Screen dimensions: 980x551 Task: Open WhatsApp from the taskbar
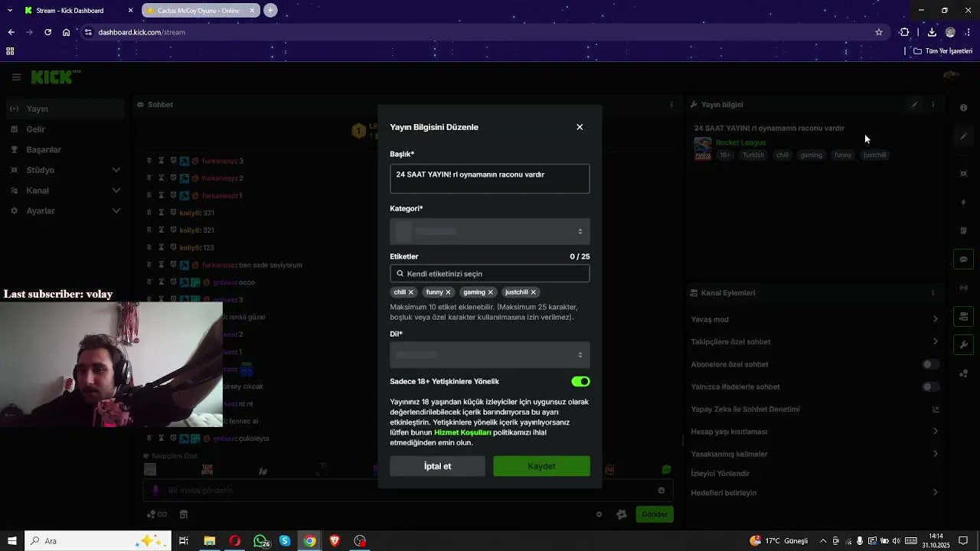tap(261, 541)
